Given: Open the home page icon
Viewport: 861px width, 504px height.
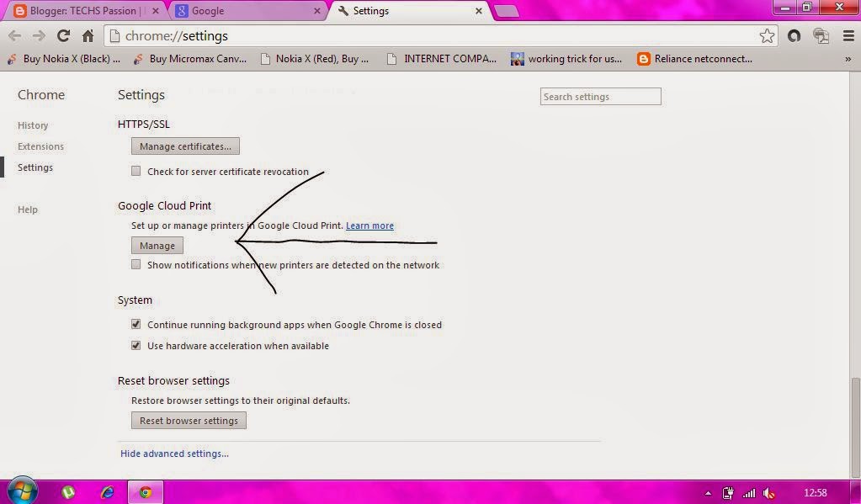Looking at the screenshot, I should [x=88, y=36].
